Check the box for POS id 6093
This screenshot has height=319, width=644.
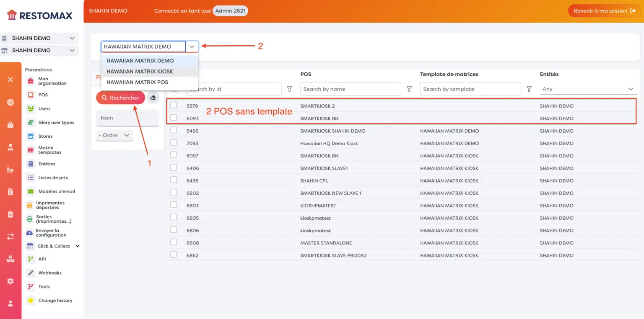click(x=174, y=118)
